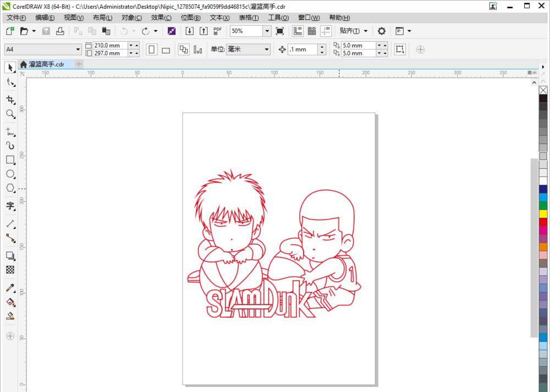Toggle show rulers
Viewport: 550px width, 392px height.
[298, 31]
